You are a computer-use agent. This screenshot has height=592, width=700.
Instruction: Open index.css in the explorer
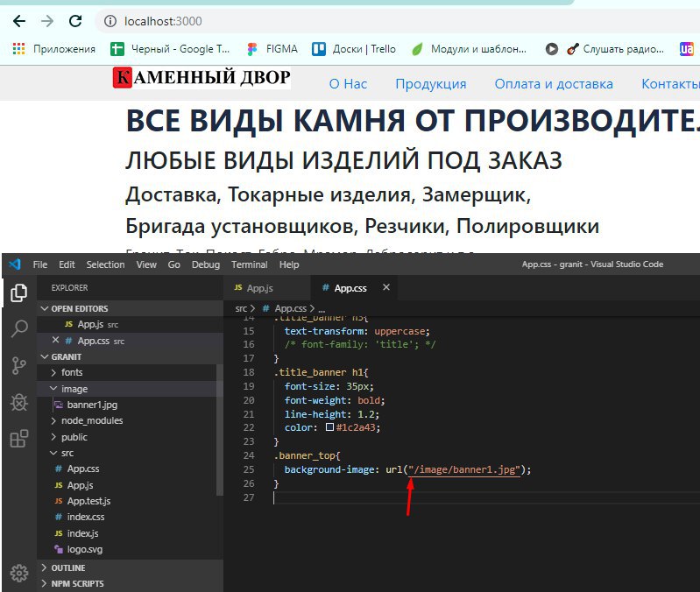coord(127,517)
